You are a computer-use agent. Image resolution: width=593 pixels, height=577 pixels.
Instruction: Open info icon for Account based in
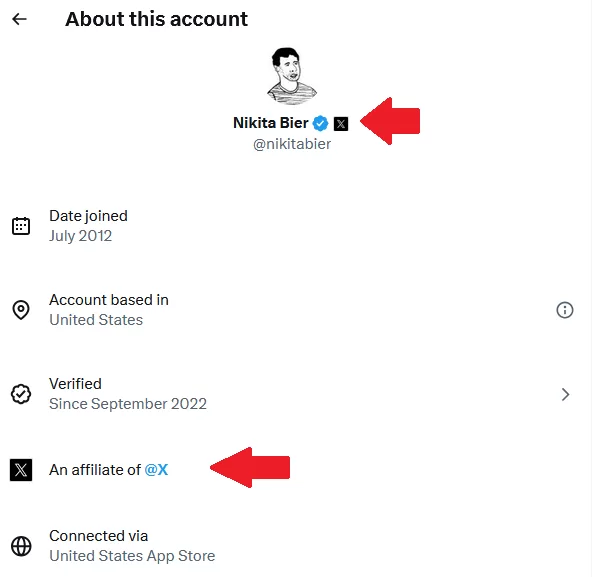565,310
